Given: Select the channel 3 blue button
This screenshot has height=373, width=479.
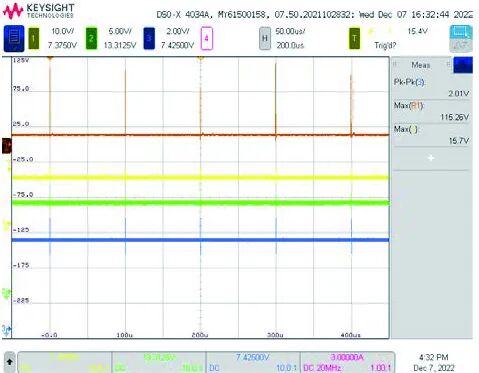Looking at the screenshot, I should 149,39.
